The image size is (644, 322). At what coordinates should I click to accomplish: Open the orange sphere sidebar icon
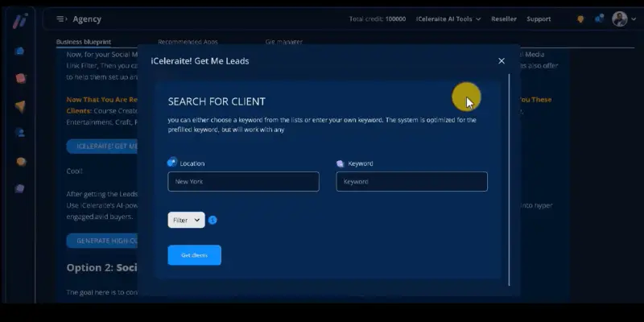tap(21, 162)
